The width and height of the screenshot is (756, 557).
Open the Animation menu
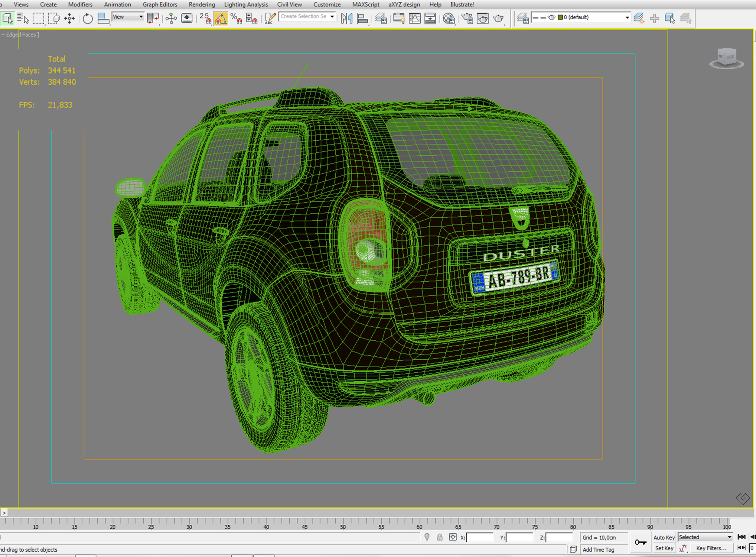[x=117, y=5]
